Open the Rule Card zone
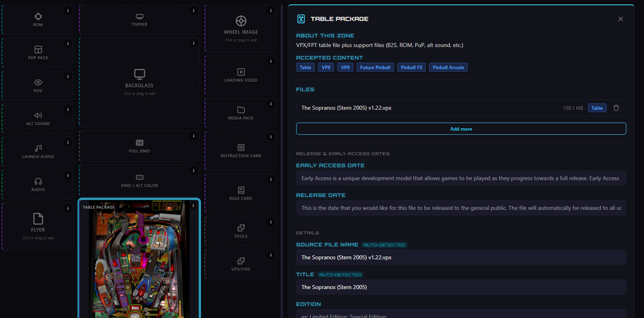The height and width of the screenshot is (318, 644). 241,193
